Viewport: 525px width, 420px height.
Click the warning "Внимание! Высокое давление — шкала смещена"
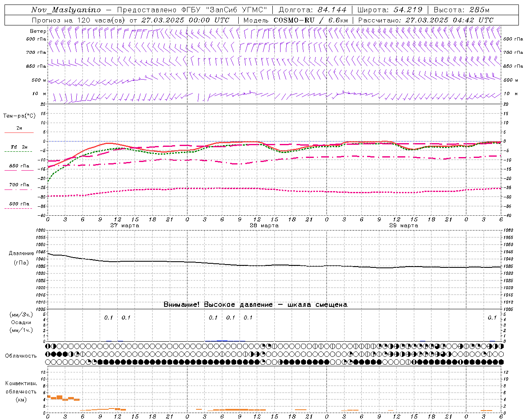(x=256, y=304)
